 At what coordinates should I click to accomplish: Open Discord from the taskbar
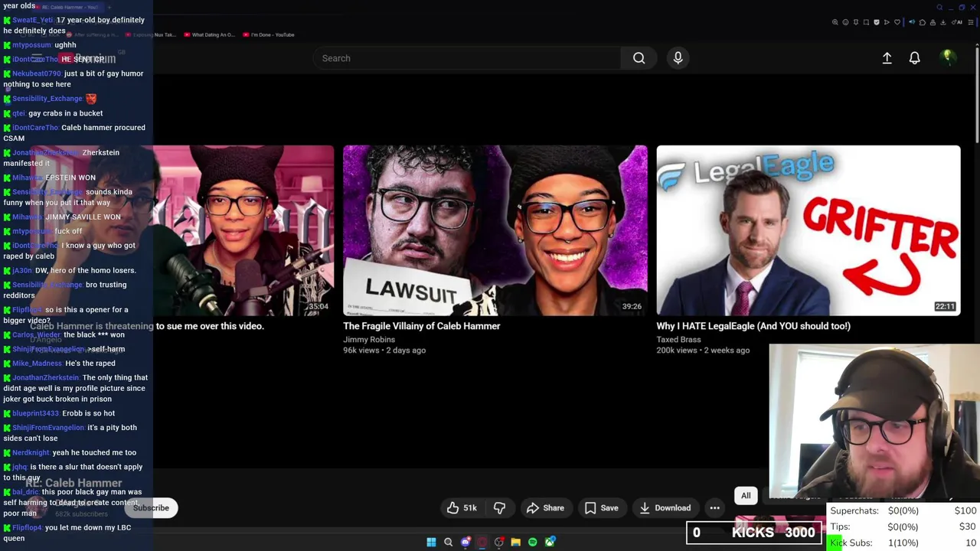pos(465,542)
